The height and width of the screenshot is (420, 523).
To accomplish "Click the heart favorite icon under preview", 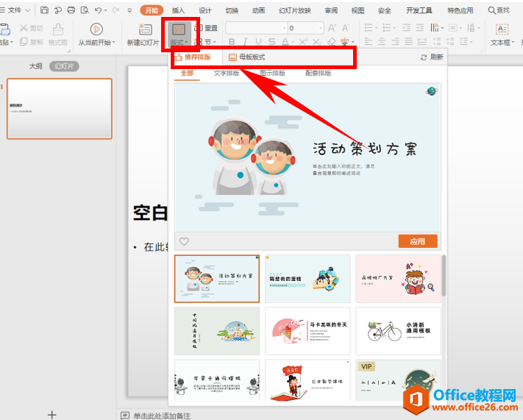I will pos(184,241).
